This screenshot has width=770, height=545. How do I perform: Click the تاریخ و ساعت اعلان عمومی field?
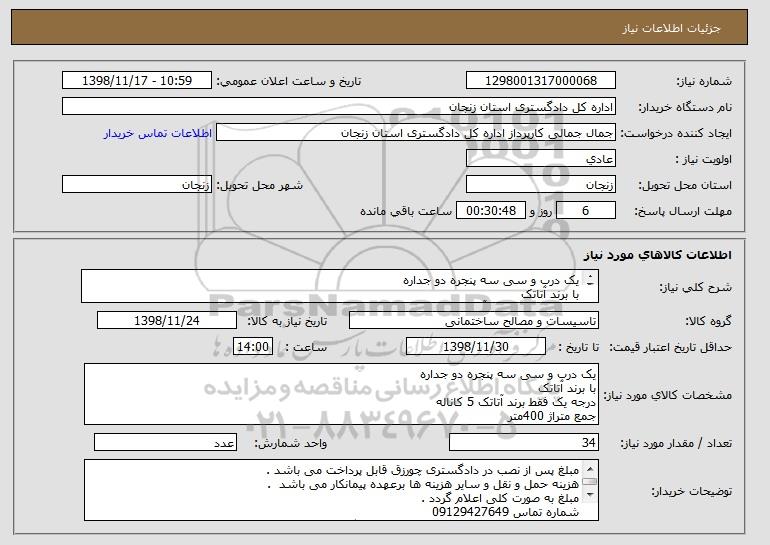pyautogui.click(x=137, y=81)
